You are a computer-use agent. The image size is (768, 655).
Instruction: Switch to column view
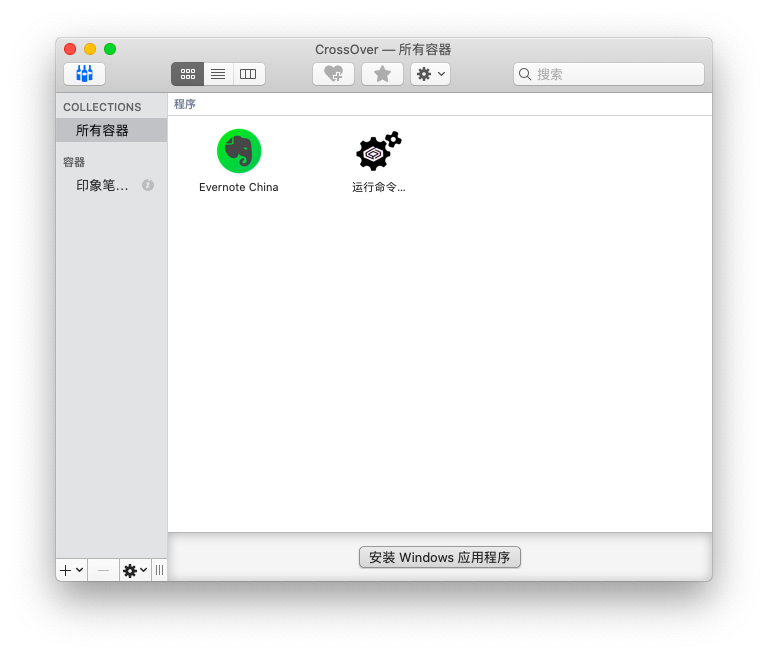[x=248, y=74]
